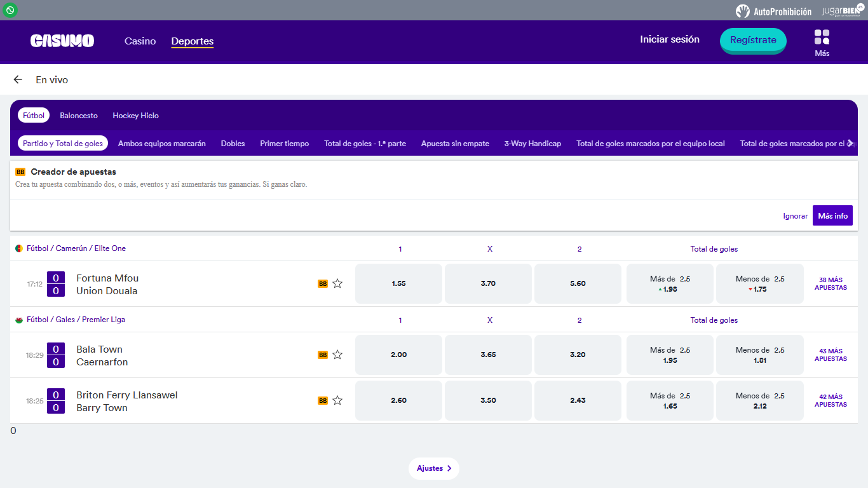The width and height of the screenshot is (868, 488).
Task: Favorite the Fortuna Mfou match with star
Action: tap(337, 283)
